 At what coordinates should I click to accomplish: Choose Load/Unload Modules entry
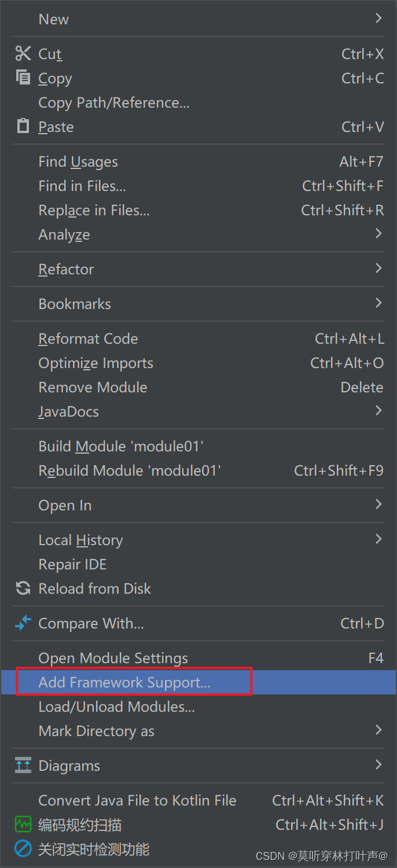click(116, 707)
